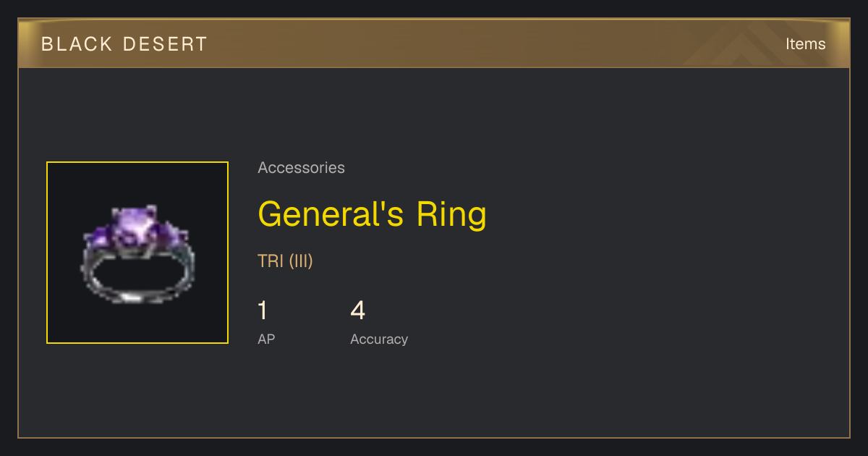Open the Items link in header

click(805, 44)
